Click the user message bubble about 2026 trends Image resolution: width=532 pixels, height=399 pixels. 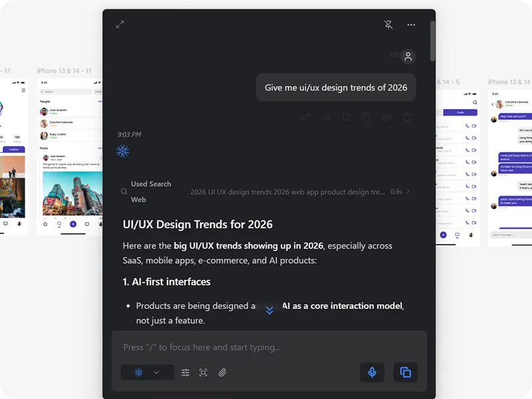336,88
